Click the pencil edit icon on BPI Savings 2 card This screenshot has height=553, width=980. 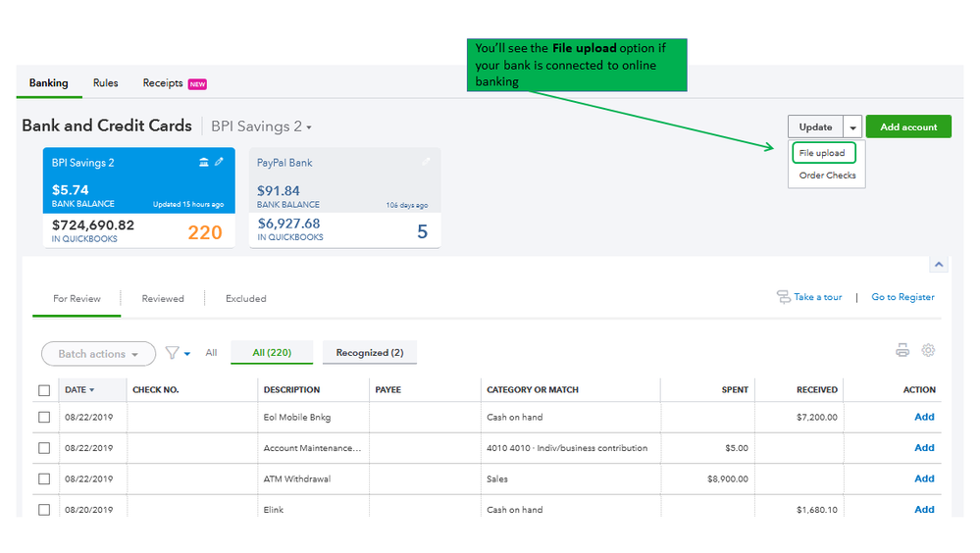point(219,162)
